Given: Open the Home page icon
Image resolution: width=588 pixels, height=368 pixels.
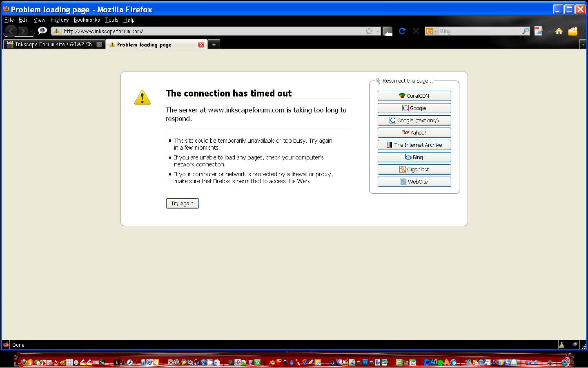Looking at the screenshot, I should pyautogui.click(x=559, y=31).
